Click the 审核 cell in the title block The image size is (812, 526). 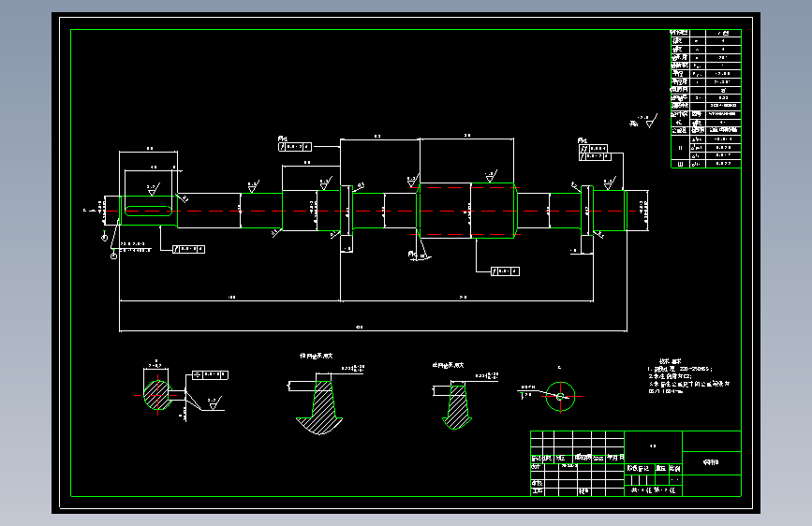(537, 483)
